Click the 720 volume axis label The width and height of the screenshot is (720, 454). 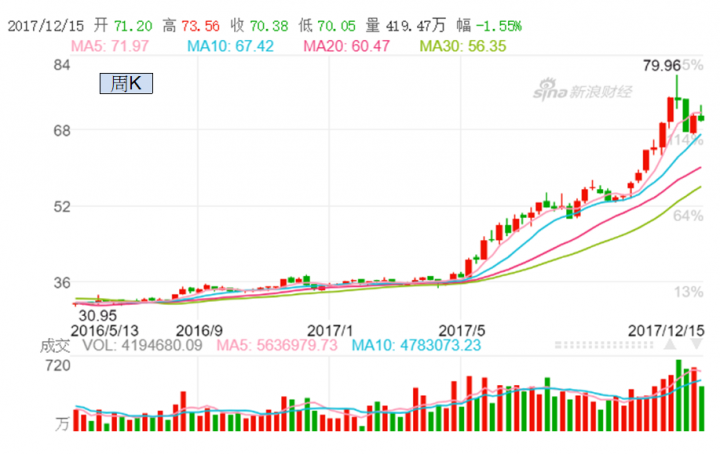pos(58,365)
